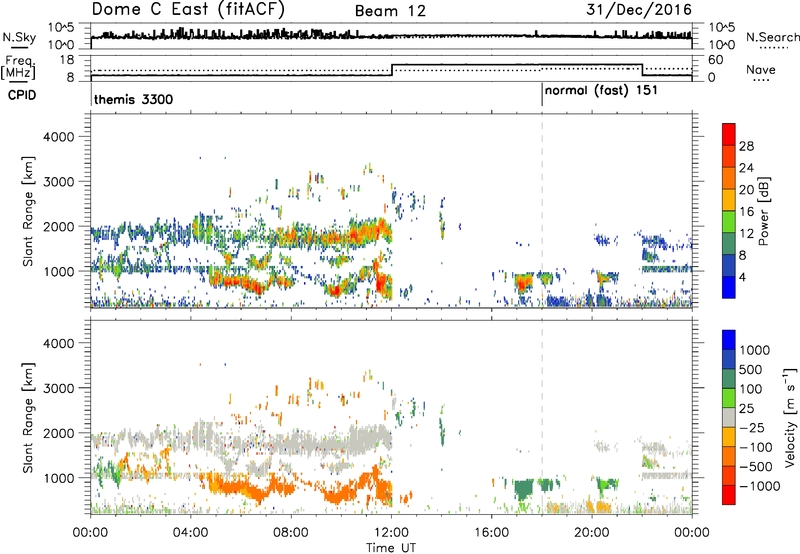Click the left '10^5' tick on noise axis
Viewport: 800px width, 554px height.
pos(61,27)
